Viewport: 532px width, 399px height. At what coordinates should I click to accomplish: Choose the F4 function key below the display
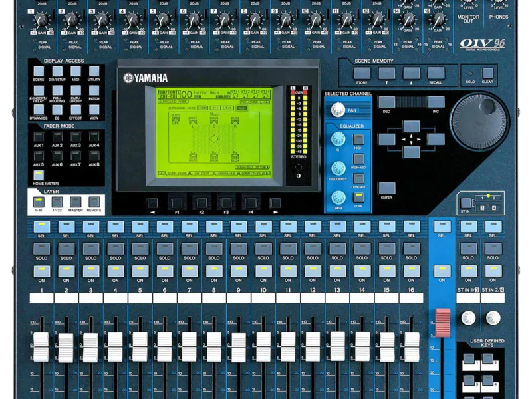click(x=251, y=203)
